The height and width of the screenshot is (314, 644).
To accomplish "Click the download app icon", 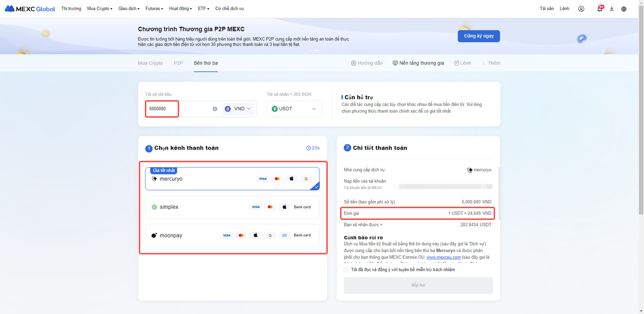I will pyautogui.click(x=612, y=9).
